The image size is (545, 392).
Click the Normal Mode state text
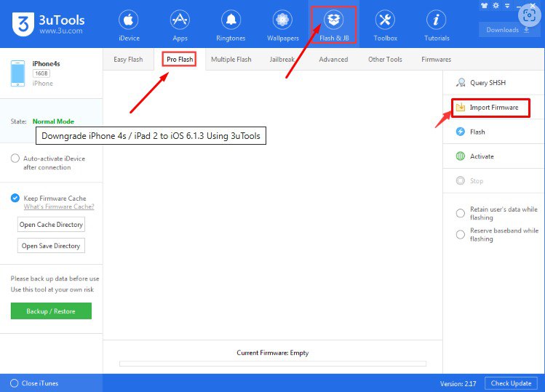click(x=53, y=121)
